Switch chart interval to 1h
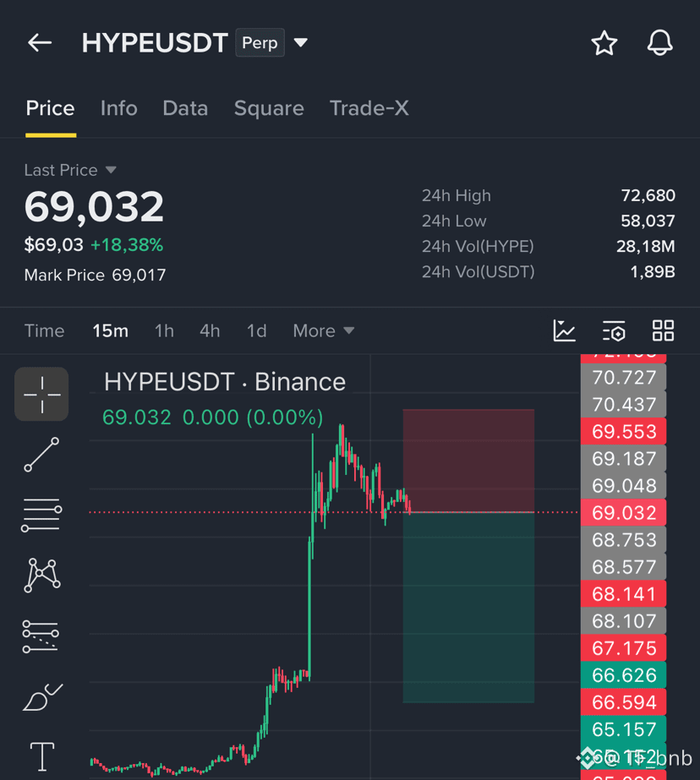 point(164,330)
